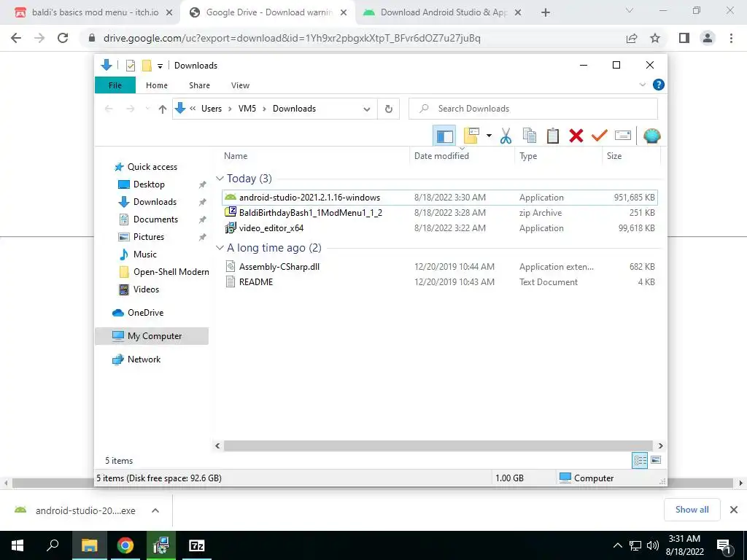747x560 pixels.
Task: Click the Email envelope toolbar icon
Action: [623, 136]
